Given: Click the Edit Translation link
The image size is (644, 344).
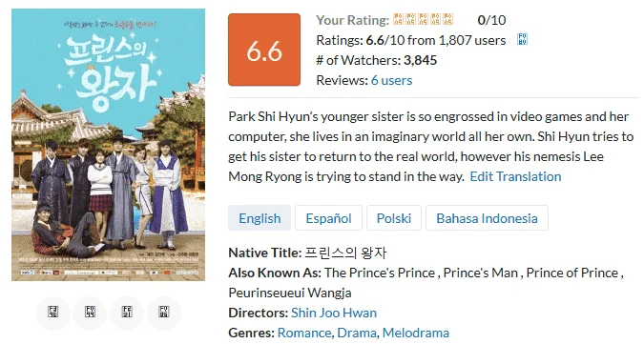Looking at the screenshot, I should (x=515, y=176).
